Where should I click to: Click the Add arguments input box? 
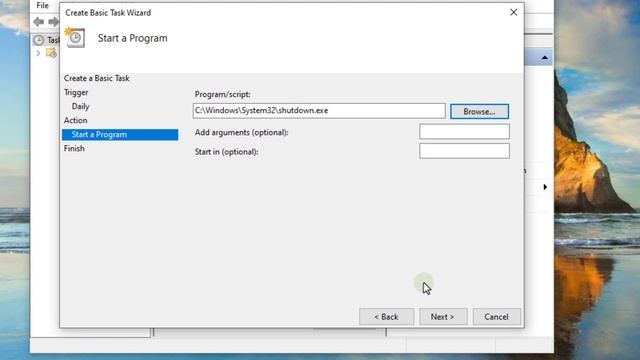pyautogui.click(x=464, y=132)
